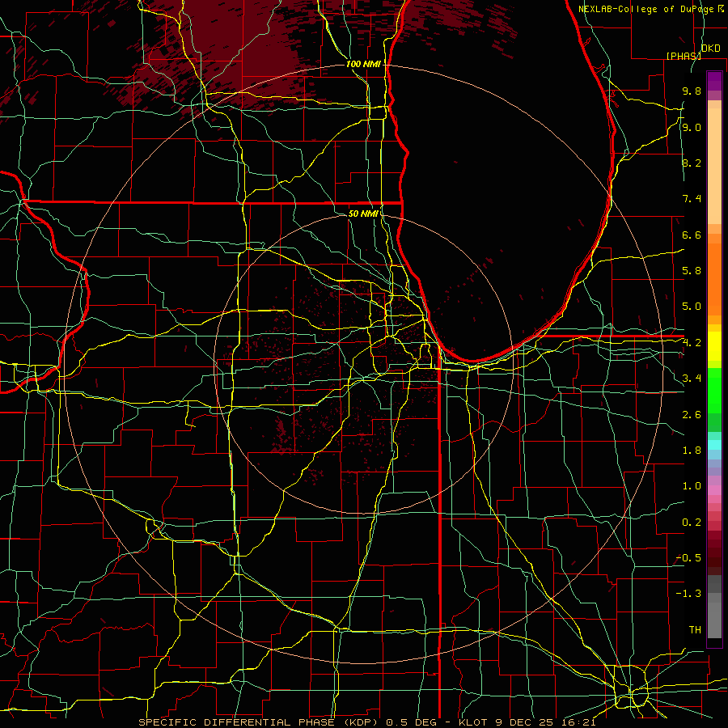Image resolution: width=728 pixels, height=728 pixels.
Task: Click the 1.0 legend value
Action: (x=692, y=486)
